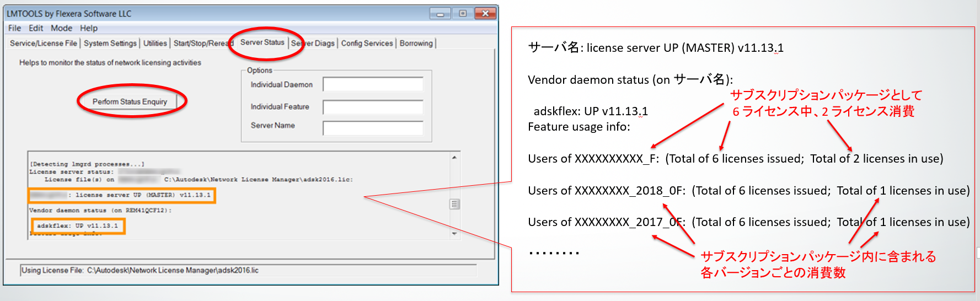Switch to Borrowing tab

pos(416,43)
